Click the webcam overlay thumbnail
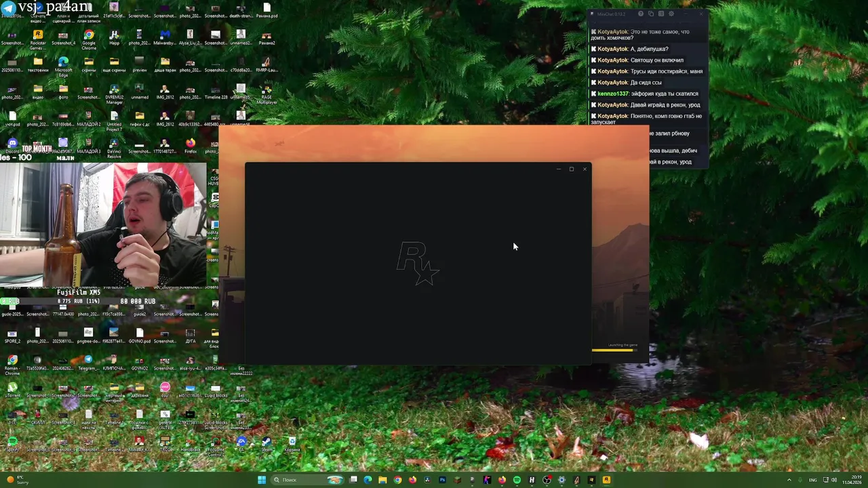This screenshot has height=488, width=868. tap(103, 226)
